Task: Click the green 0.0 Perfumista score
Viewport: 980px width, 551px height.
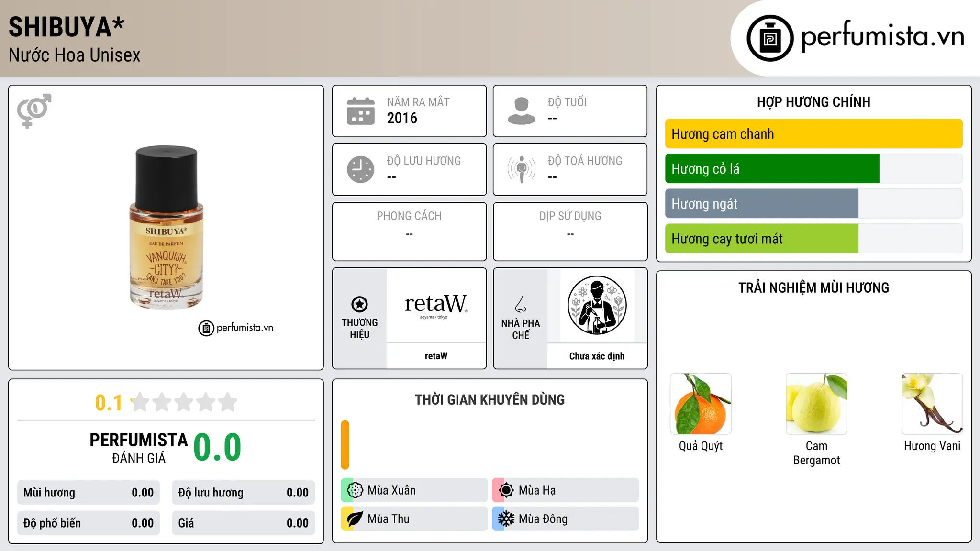Action: [217, 448]
